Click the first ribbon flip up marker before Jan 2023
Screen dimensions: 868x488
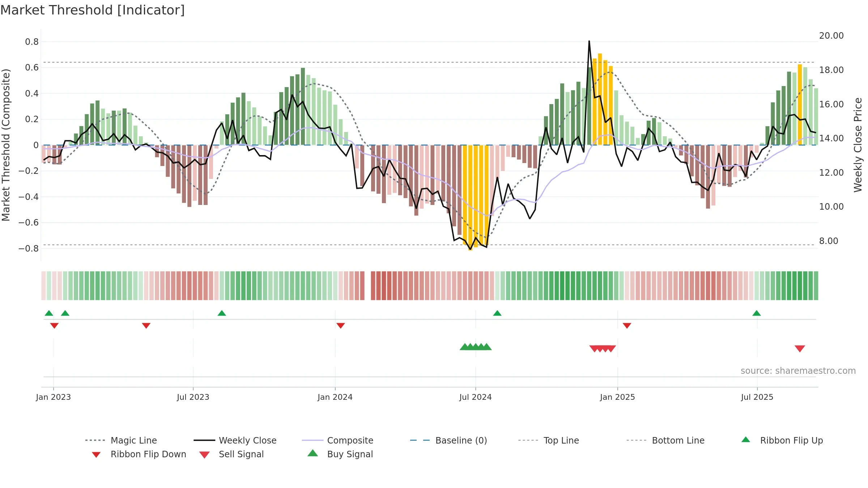tap(49, 313)
